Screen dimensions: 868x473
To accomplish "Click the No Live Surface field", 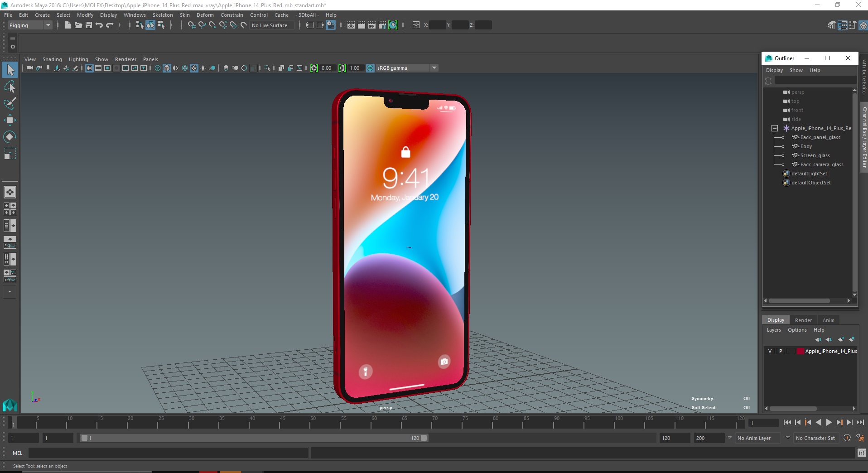I will click(x=272, y=25).
